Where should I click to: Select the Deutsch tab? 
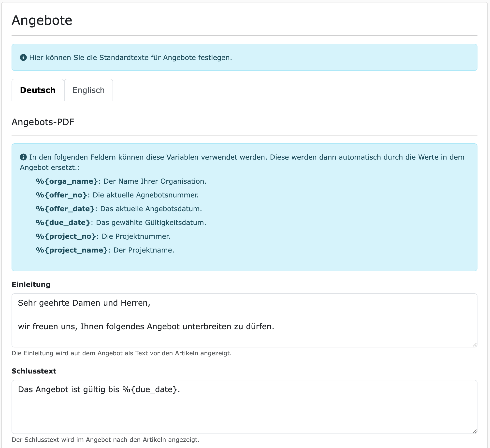[38, 90]
